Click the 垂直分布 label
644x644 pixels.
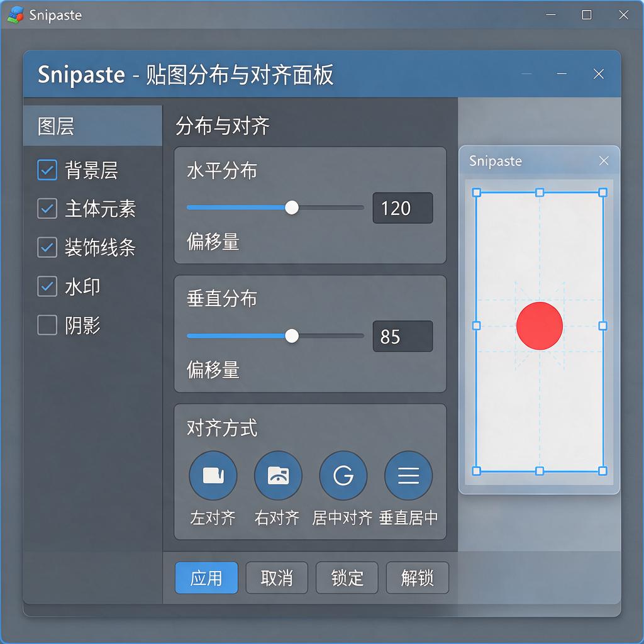click(222, 299)
